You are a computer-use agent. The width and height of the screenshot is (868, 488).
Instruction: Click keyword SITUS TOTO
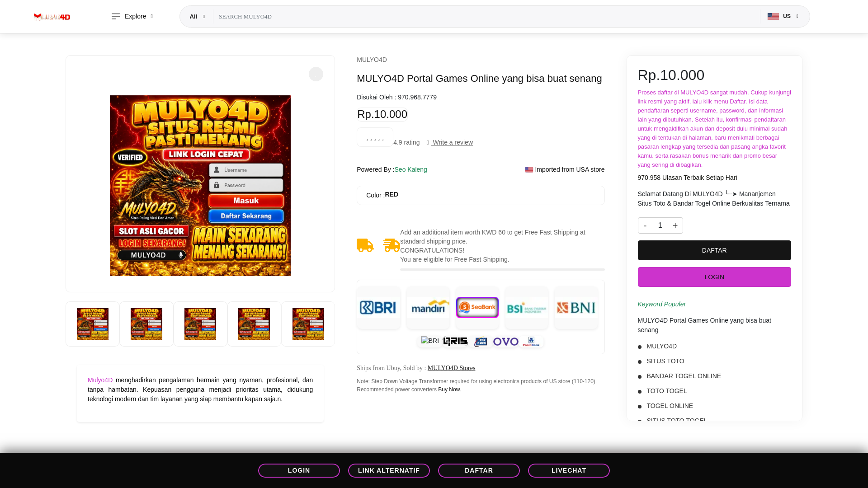(665, 361)
